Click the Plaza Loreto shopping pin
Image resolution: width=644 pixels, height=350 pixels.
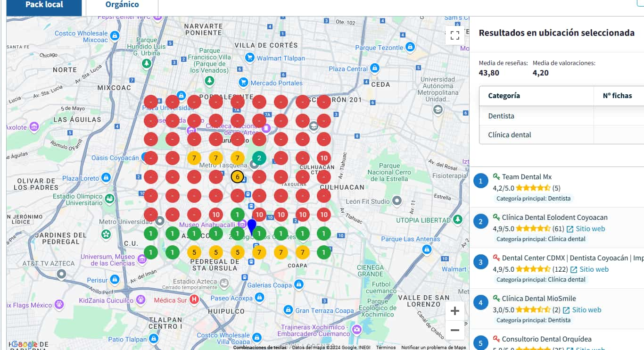tap(106, 178)
